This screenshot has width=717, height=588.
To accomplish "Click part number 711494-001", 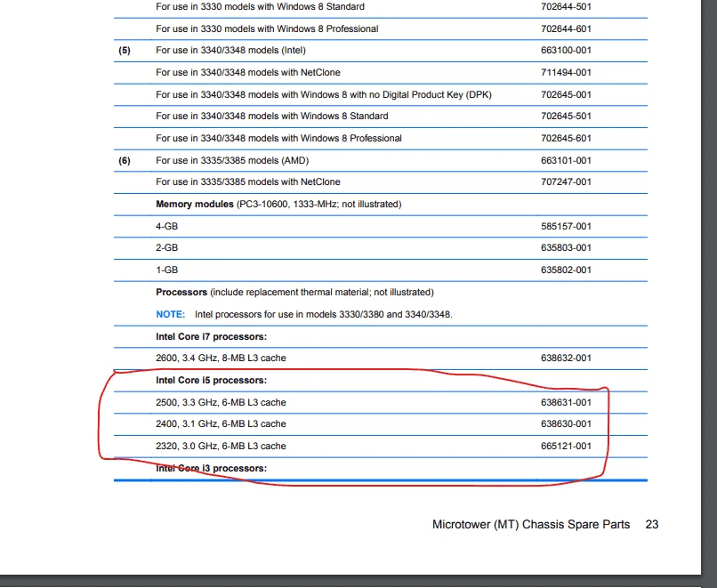I will pos(566,72).
